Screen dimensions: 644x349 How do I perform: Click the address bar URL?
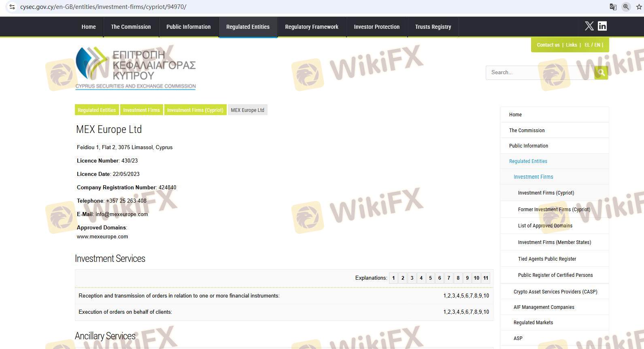103,7
